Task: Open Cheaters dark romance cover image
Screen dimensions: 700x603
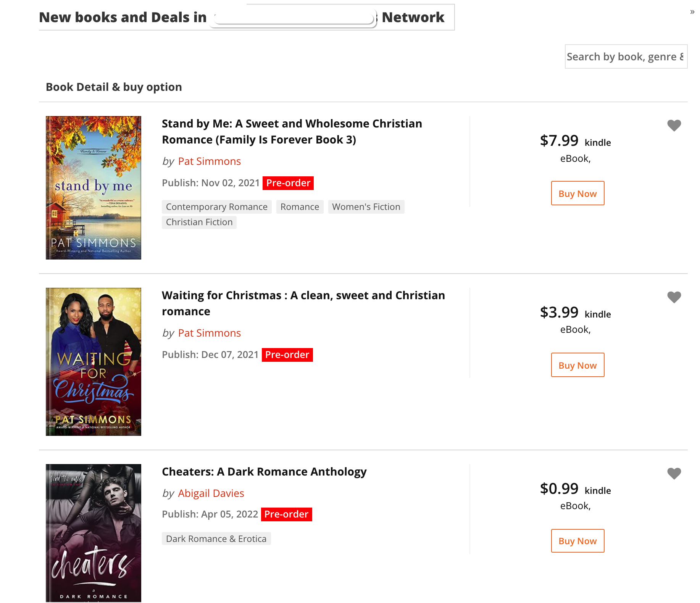Action: coord(94,533)
